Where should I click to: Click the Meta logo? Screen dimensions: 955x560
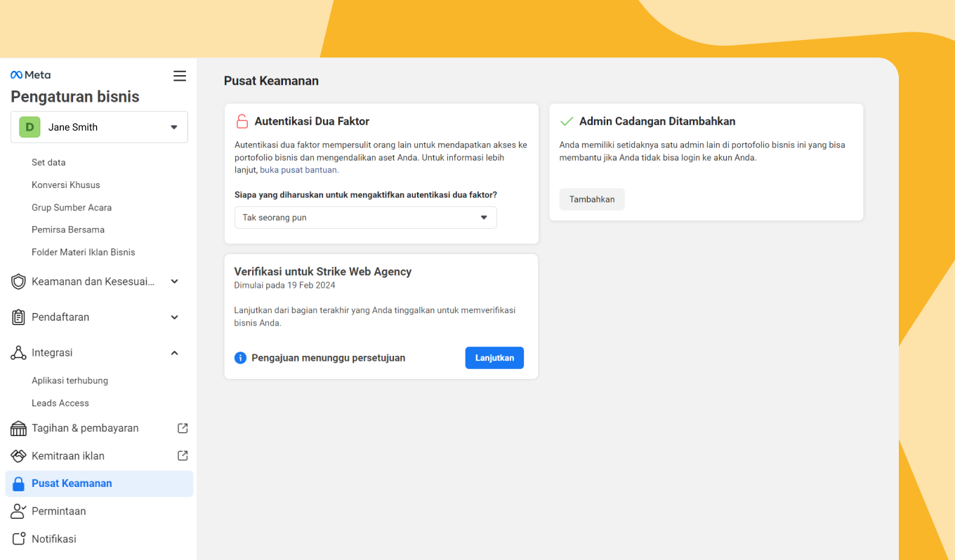pyautogui.click(x=30, y=75)
